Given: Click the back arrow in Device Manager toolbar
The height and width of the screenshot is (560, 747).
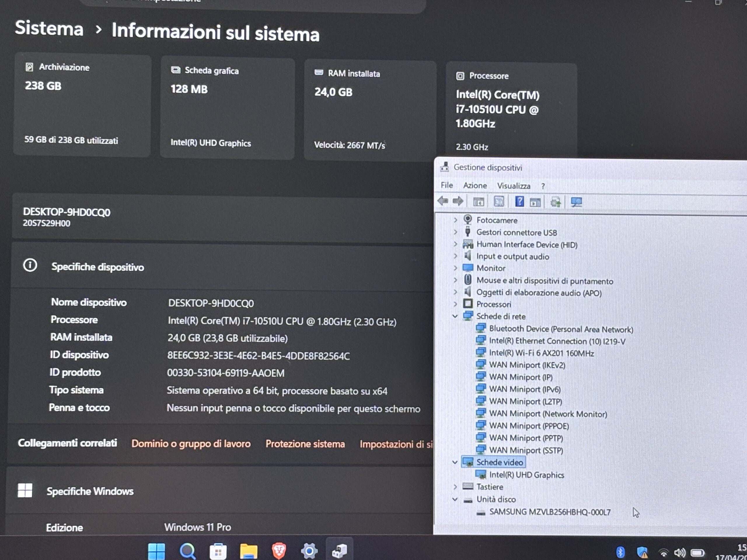Looking at the screenshot, I should pyautogui.click(x=443, y=201).
